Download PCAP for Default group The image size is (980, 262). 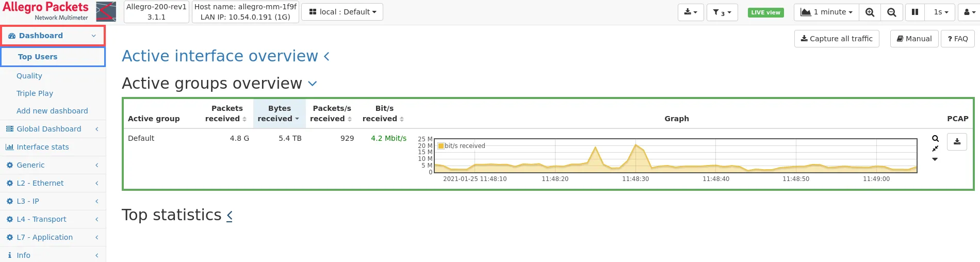(957, 142)
